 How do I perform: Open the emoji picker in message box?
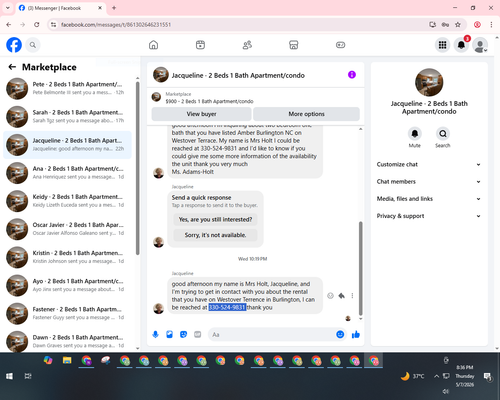tap(340, 334)
